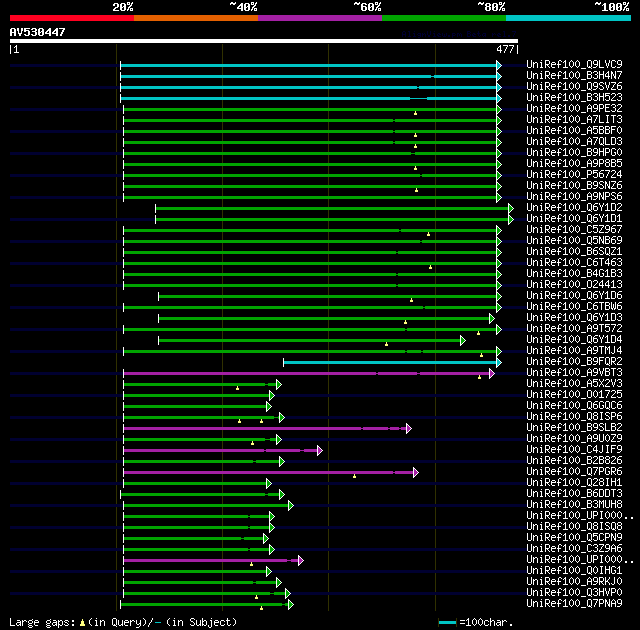The height and width of the screenshot is (630, 640).
Task: Click the green arrowhead of B3MUH8 alignment
Action: click(291, 506)
